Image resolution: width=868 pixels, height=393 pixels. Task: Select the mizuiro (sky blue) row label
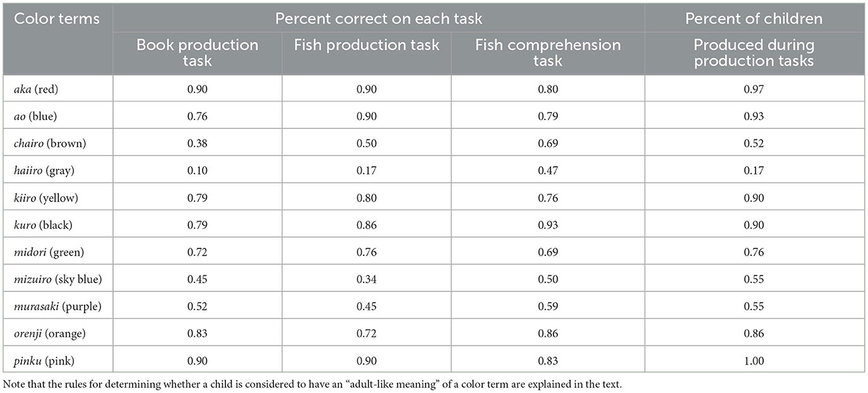coord(57,279)
